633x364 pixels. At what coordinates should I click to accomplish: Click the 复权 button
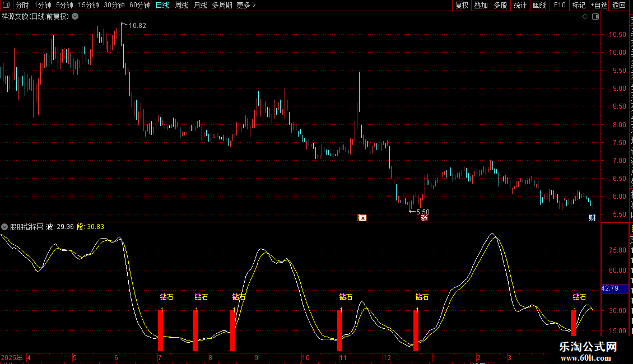[x=462, y=5]
